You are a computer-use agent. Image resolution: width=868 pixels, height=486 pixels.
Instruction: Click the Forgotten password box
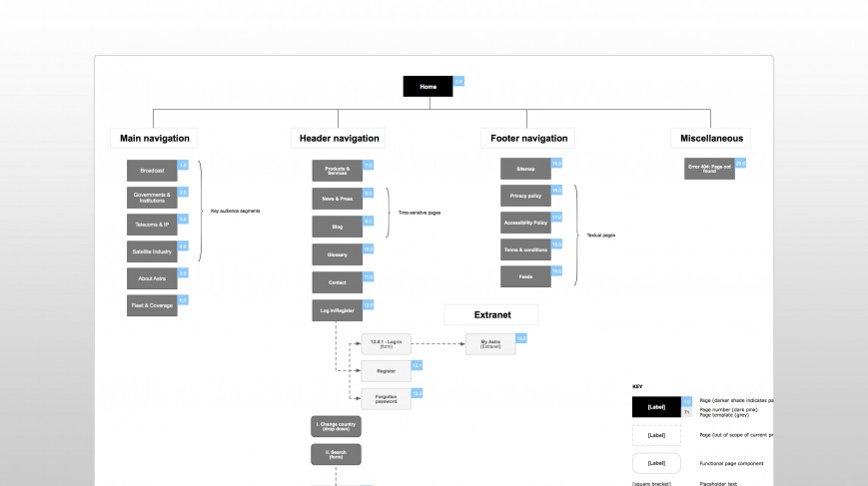[x=386, y=398]
